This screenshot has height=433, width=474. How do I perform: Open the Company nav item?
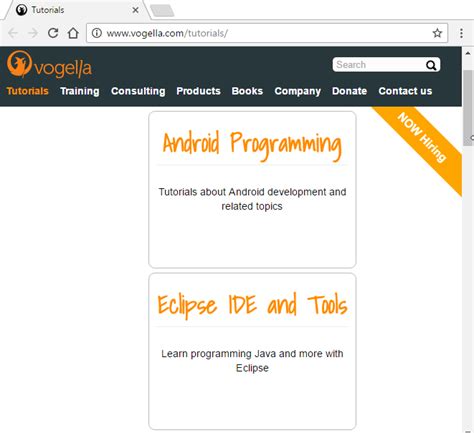coord(298,91)
